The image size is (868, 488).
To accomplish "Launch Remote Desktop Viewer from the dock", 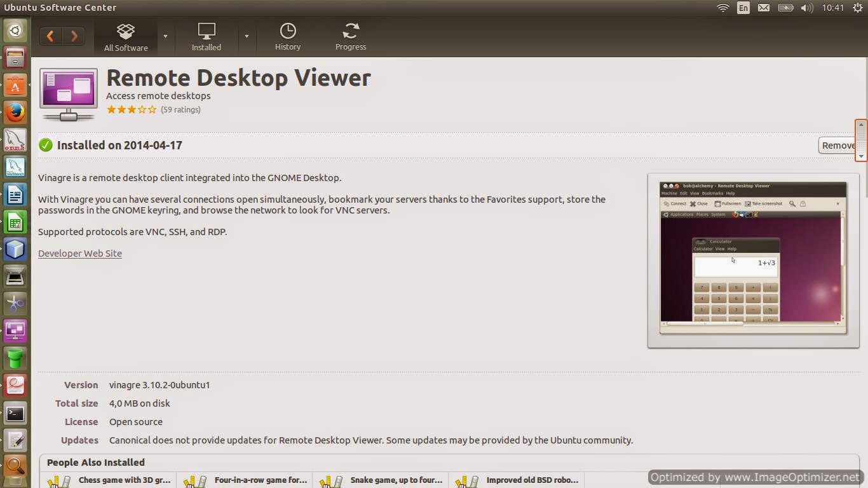I will tap(15, 331).
